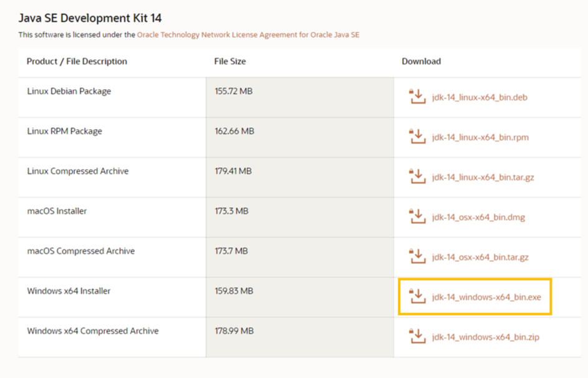This screenshot has height=378, width=588.
Task: Click the 162.66 MB file size cell
Action: (300, 137)
